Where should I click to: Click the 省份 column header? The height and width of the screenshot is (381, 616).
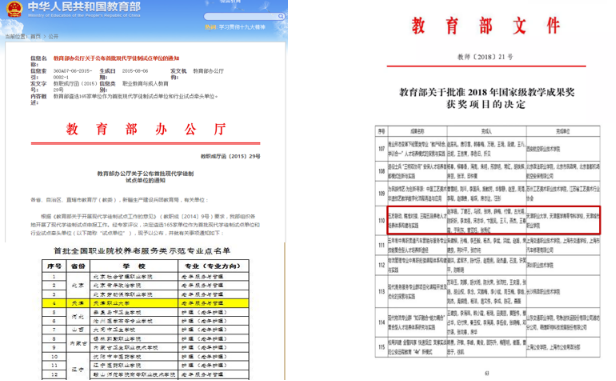[x=78, y=266]
